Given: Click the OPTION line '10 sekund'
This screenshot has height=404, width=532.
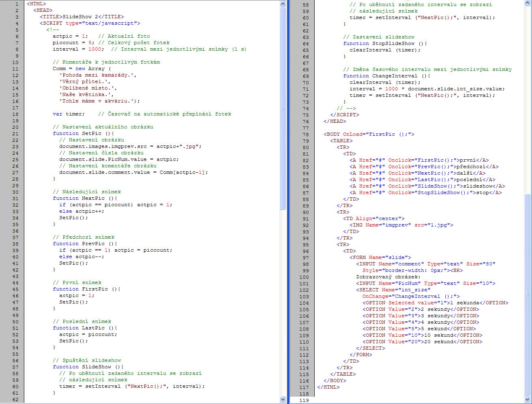Looking at the screenshot, I should [422, 335].
